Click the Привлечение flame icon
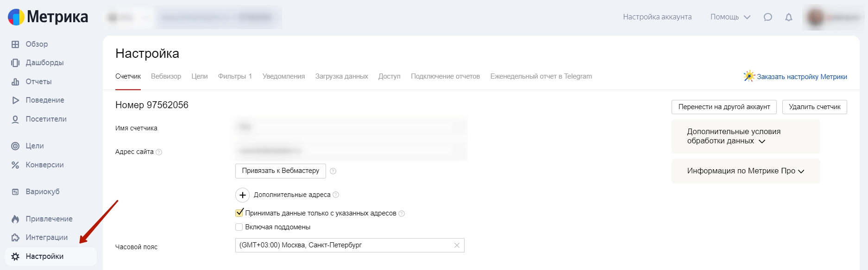This screenshot has width=868, height=270. tap(15, 219)
